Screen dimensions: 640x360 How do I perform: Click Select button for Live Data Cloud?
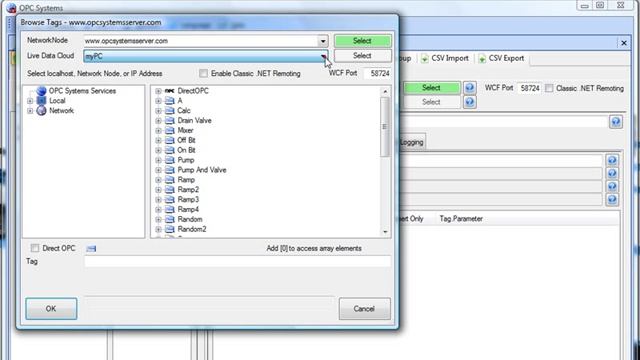coord(362,56)
